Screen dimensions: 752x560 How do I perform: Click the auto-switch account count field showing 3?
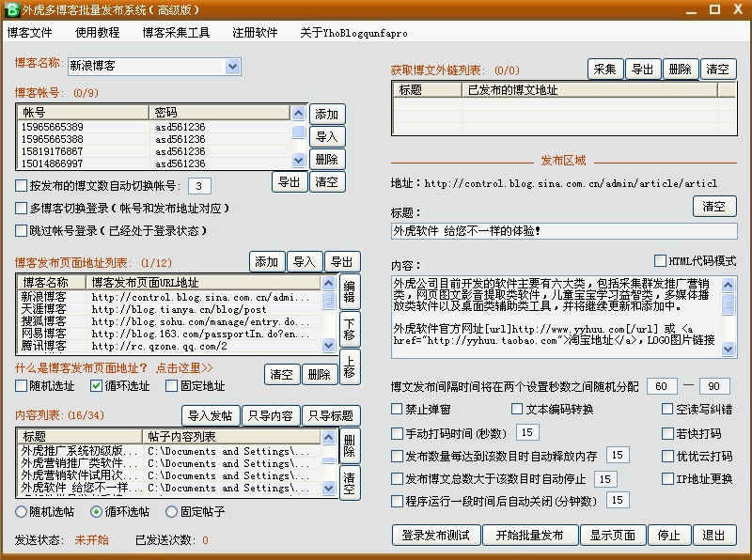tap(199, 186)
